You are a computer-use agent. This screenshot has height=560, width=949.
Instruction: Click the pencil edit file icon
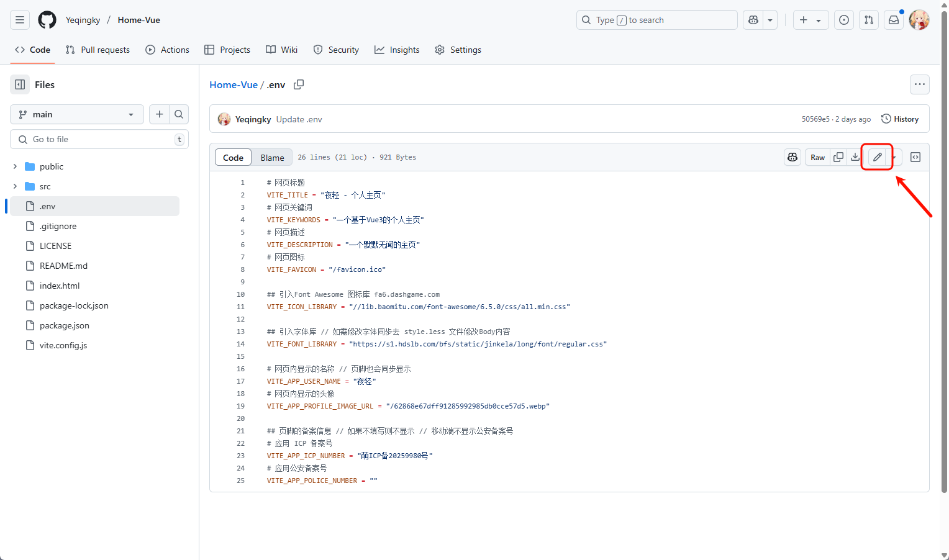point(877,158)
